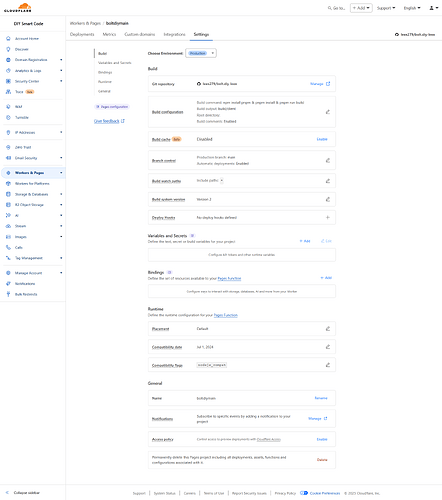
Task: Click the Go to search field
Action: 336,8
